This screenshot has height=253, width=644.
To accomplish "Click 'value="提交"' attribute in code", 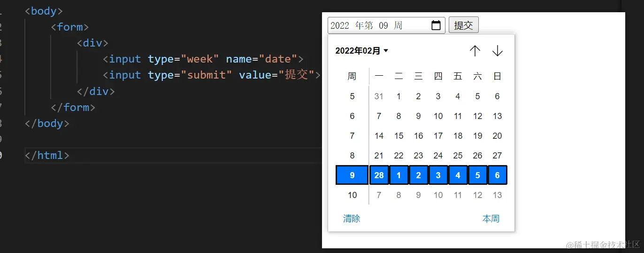I will (276, 75).
